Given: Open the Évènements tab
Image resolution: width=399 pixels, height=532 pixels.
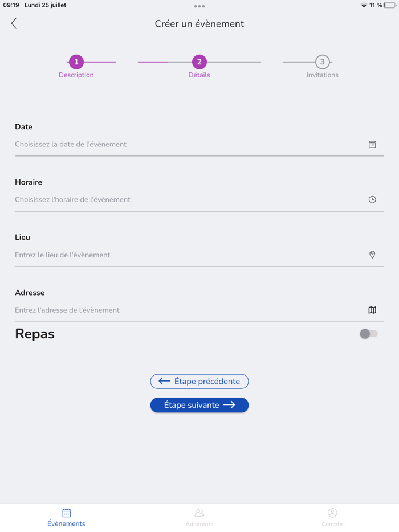Looking at the screenshot, I should click(66, 517).
